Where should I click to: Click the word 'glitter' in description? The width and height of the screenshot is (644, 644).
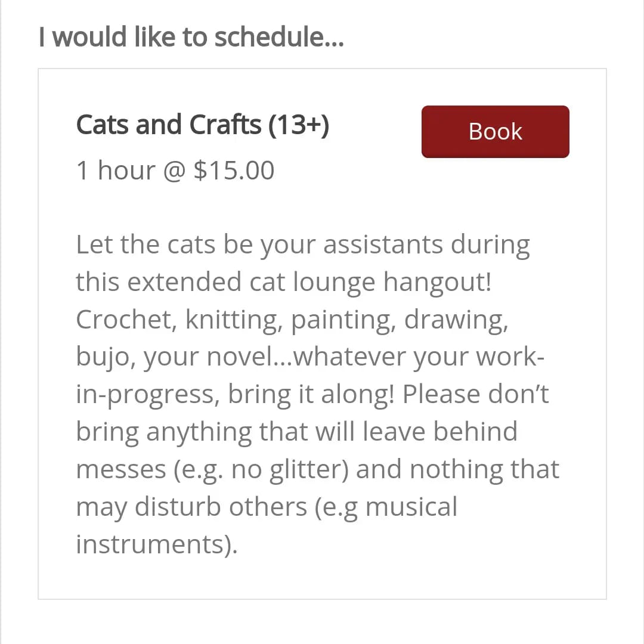click(x=309, y=469)
